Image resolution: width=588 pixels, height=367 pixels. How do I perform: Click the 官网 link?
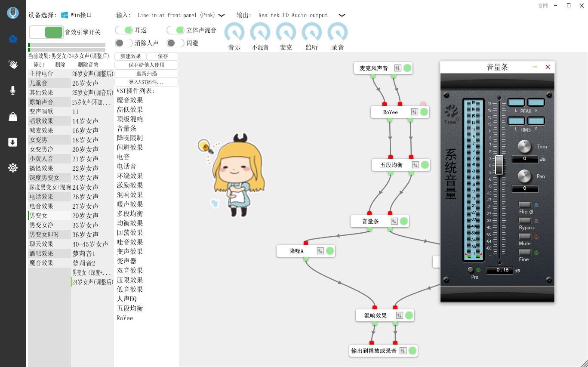tap(543, 6)
